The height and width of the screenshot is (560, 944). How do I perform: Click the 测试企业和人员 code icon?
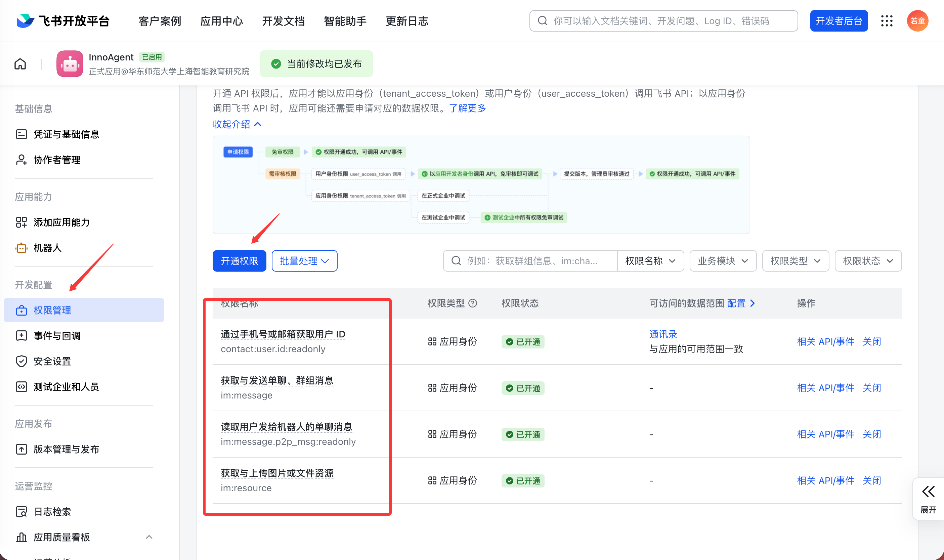[22, 387]
